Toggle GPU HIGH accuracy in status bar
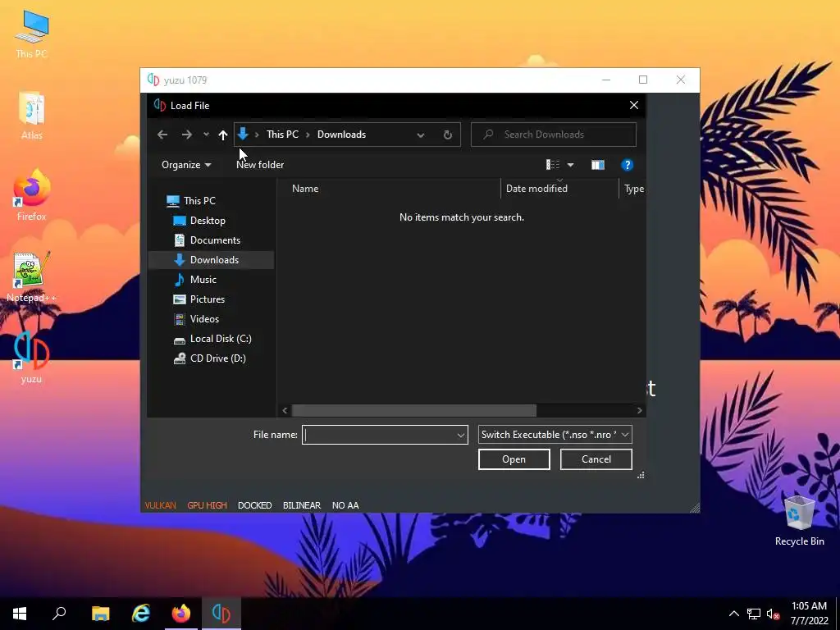Viewport: 840px width, 630px height. pos(207,505)
